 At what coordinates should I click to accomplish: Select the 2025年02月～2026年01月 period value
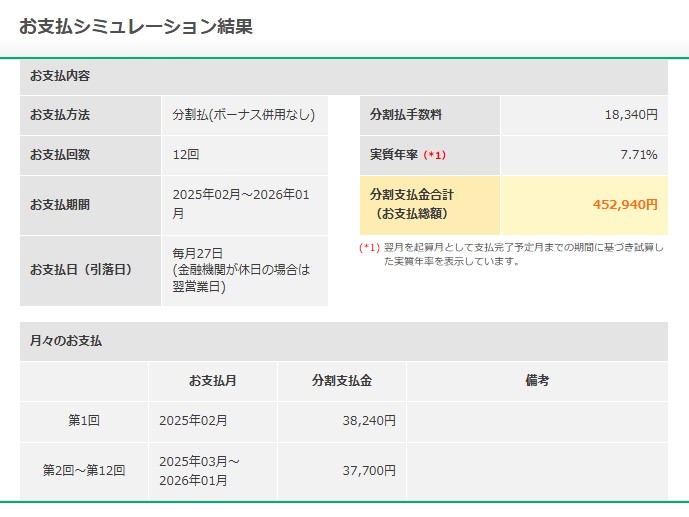point(241,204)
